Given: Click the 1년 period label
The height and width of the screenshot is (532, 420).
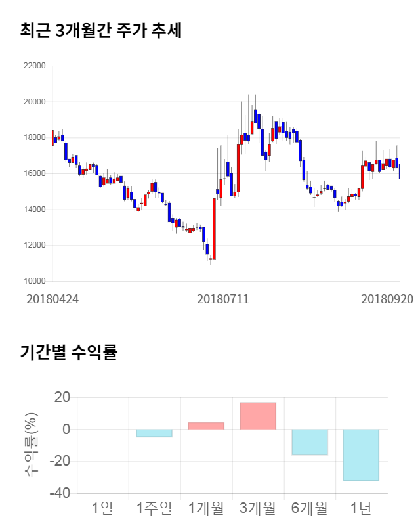Looking at the screenshot, I should click(x=360, y=508).
